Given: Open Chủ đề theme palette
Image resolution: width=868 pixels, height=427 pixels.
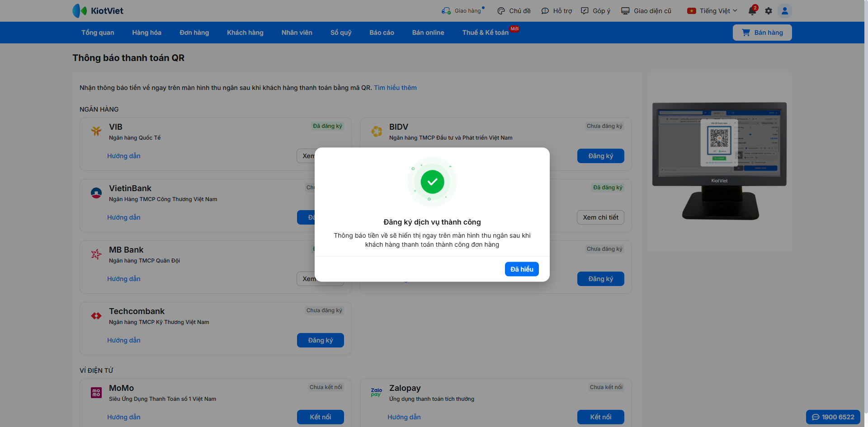Looking at the screenshot, I should pyautogui.click(x=514, y=11).
